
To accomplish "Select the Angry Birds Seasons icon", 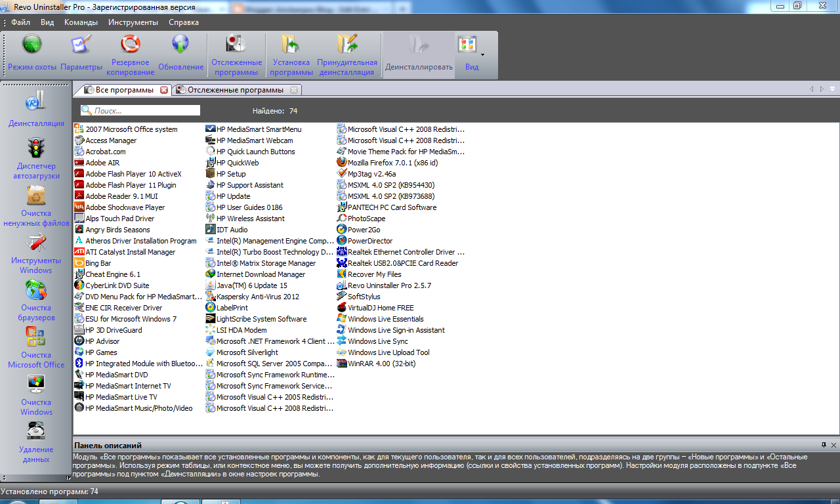I will pos(79,230).
